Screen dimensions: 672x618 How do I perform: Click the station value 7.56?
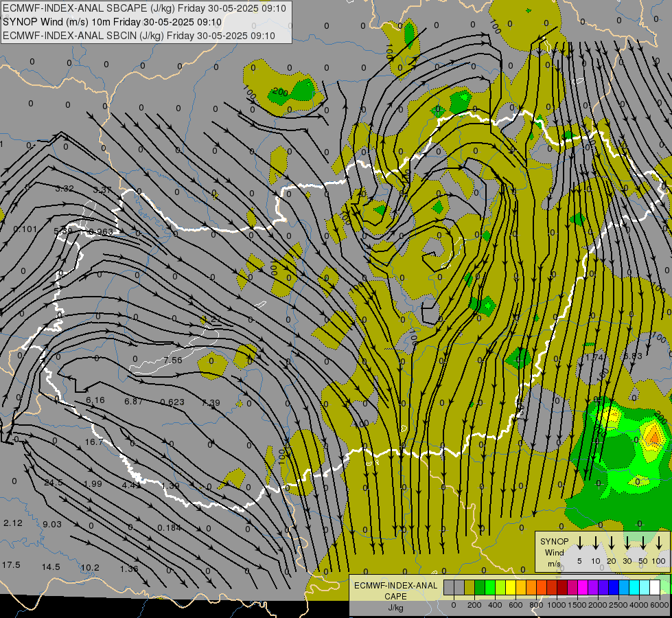coord(173,360)
